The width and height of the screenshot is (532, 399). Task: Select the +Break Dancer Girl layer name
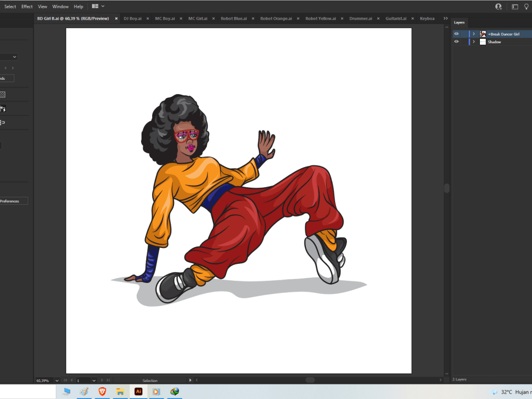(x=503, y=34)
